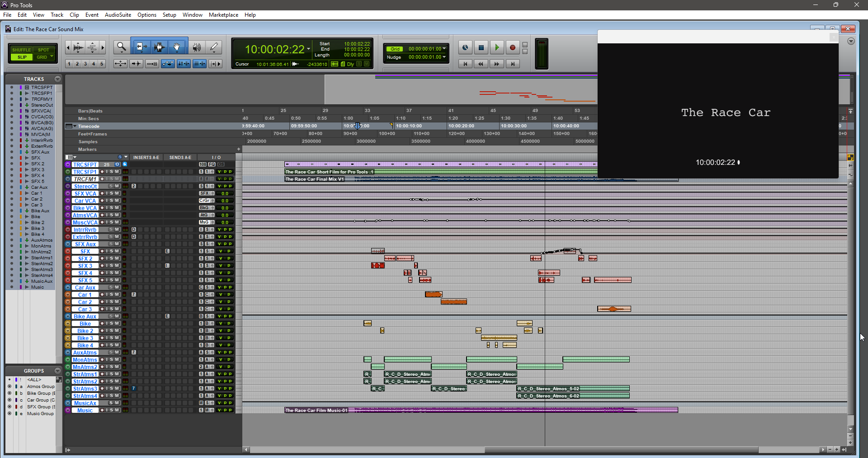Enable Spot edit mode
This screenshot has width=868, height=458.
pos(43,50)
